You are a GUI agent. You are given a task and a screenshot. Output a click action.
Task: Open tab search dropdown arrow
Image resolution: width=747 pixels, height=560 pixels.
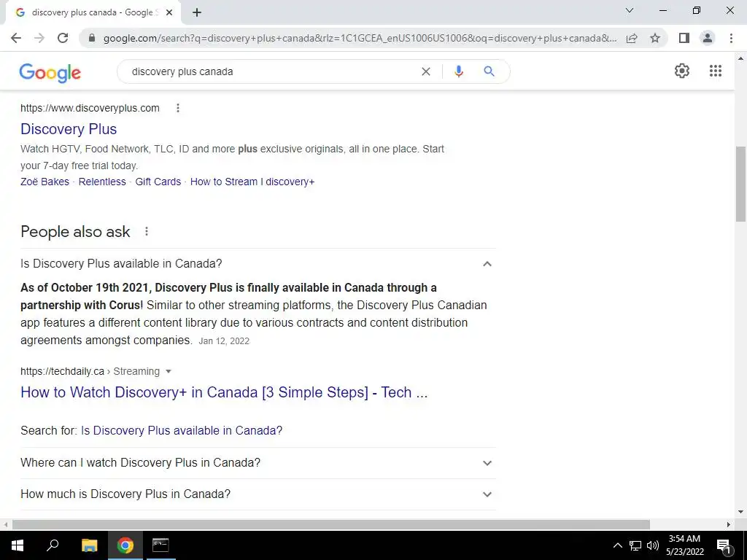630,10
